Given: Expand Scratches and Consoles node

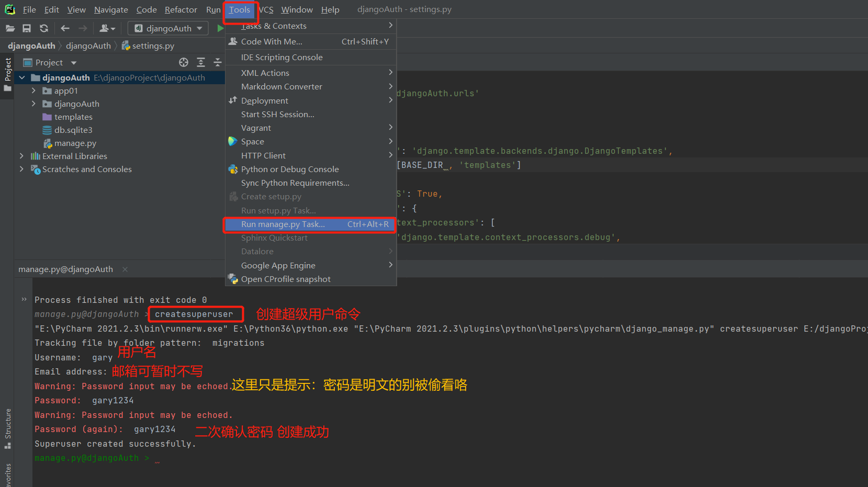Looking at the screenshot, I should click(x=21, y=169).
